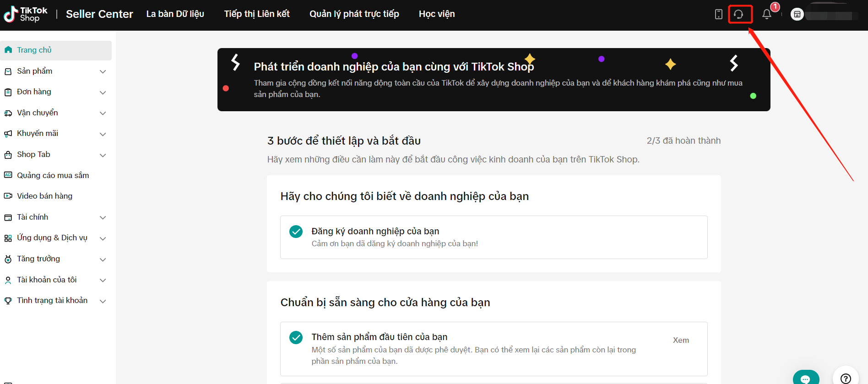Expand the Tài chính menu chevron
This screenshot has width=868, height=384.
coord(103,217)
